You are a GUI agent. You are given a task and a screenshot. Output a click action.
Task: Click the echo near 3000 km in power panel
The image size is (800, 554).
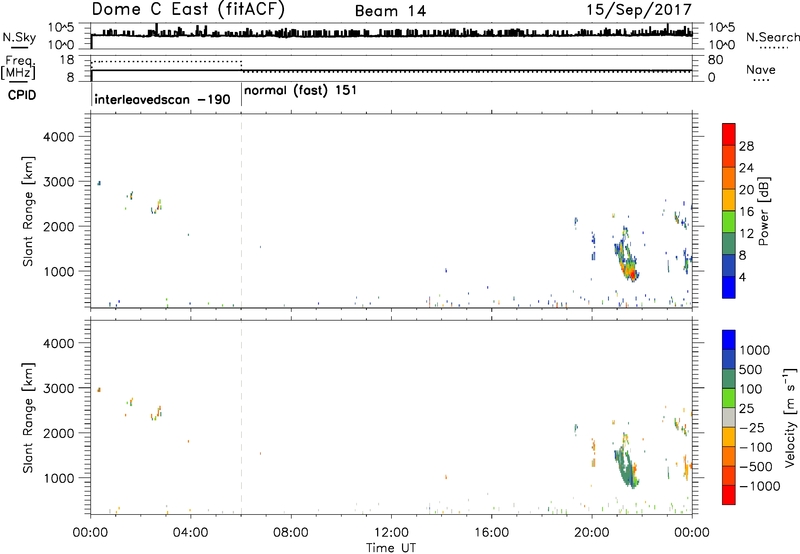click(x=99, y=183)
